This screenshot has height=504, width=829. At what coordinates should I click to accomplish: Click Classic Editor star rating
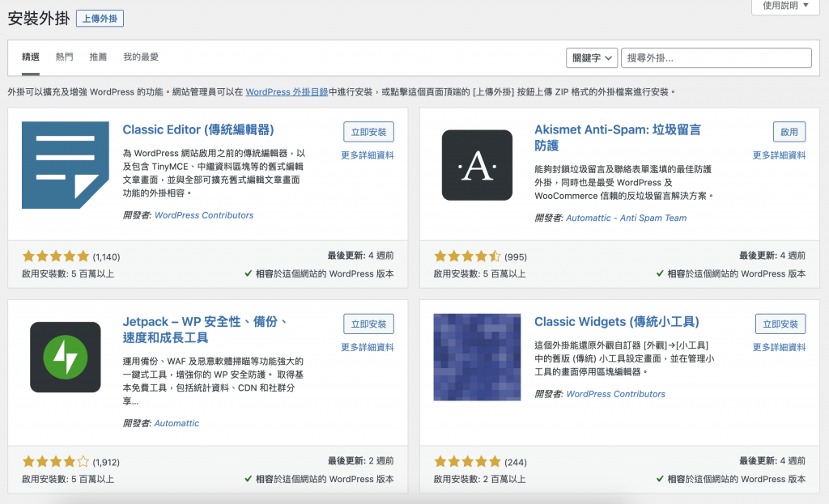[x=56, y=256]
